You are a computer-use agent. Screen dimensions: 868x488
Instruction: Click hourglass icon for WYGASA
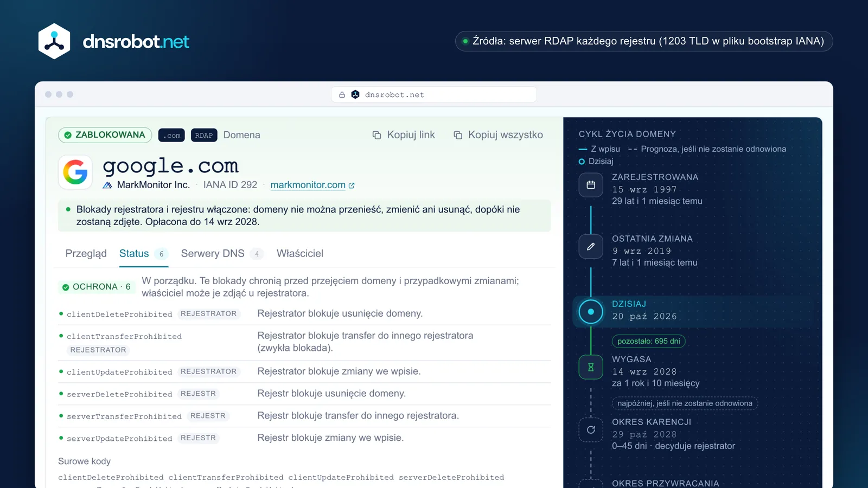[x=591, y=367]
